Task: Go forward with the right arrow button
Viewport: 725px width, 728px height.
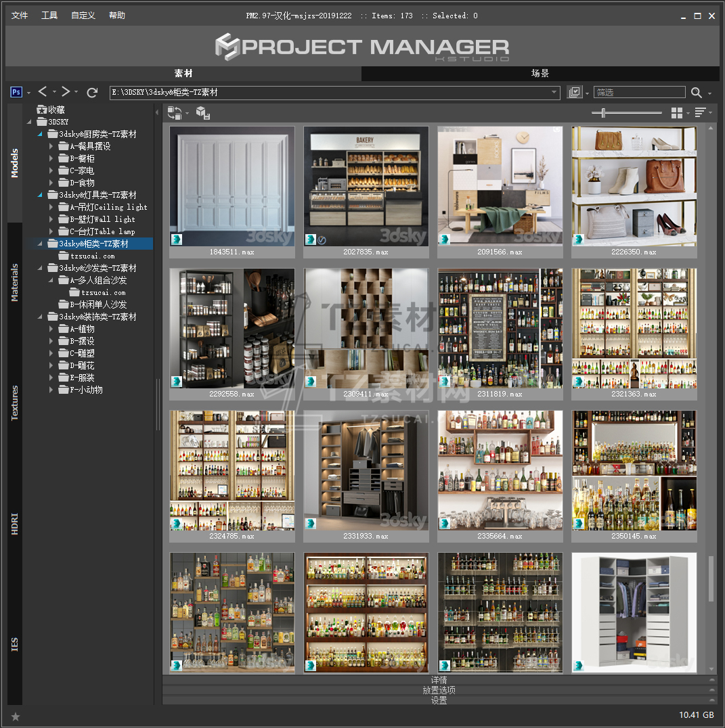Action: click(66, 92)
